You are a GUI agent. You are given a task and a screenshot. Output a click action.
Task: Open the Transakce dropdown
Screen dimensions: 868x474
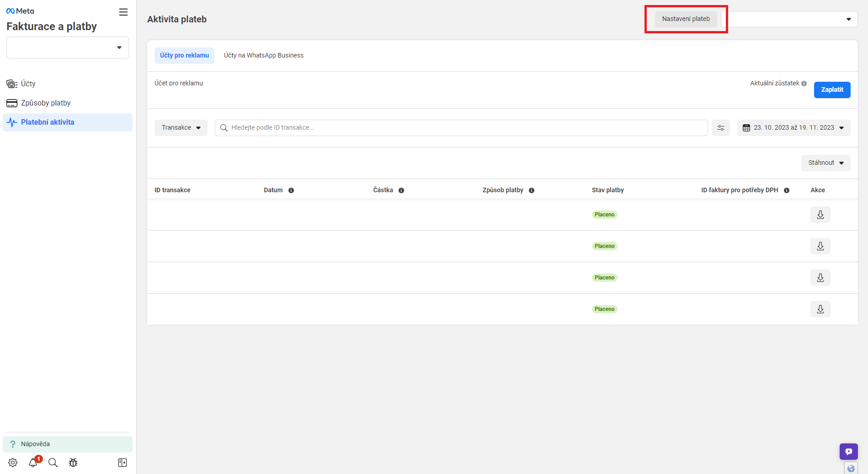tap(181, 128)
